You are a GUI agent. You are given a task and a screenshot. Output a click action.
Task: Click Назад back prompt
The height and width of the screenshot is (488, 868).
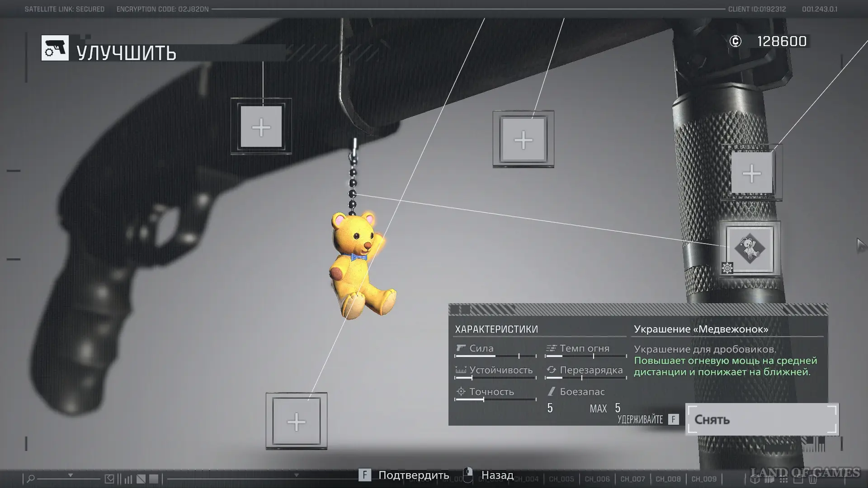click(497, 475)
